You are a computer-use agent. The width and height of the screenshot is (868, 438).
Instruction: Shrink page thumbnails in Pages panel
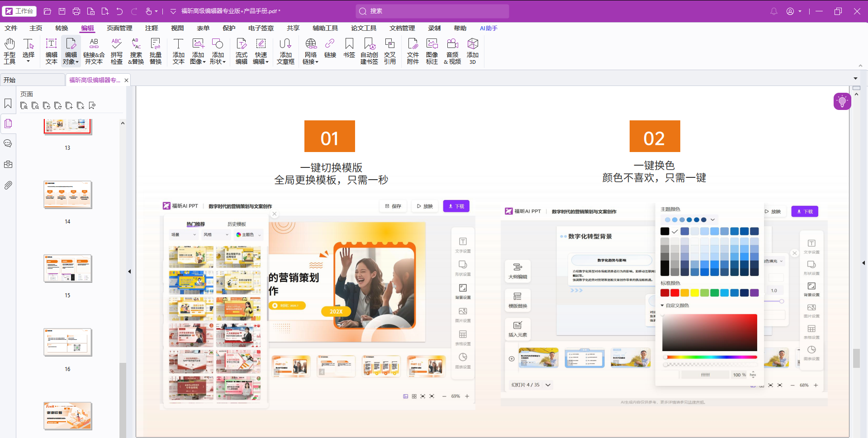pyautogui.click(x=35, y=106)
